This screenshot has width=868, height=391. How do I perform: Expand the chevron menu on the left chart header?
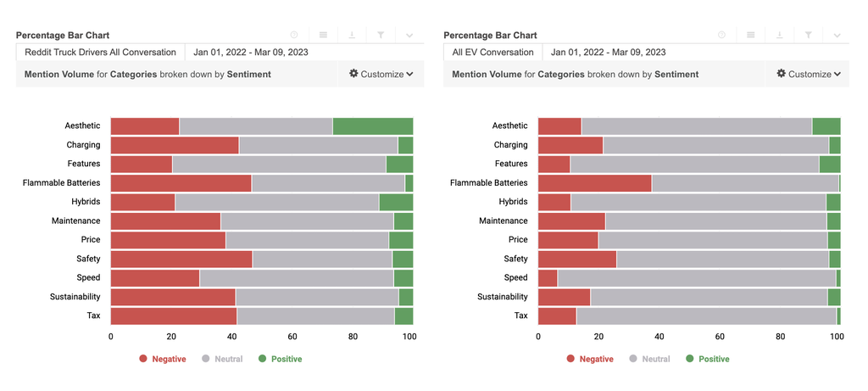(409, 36)
